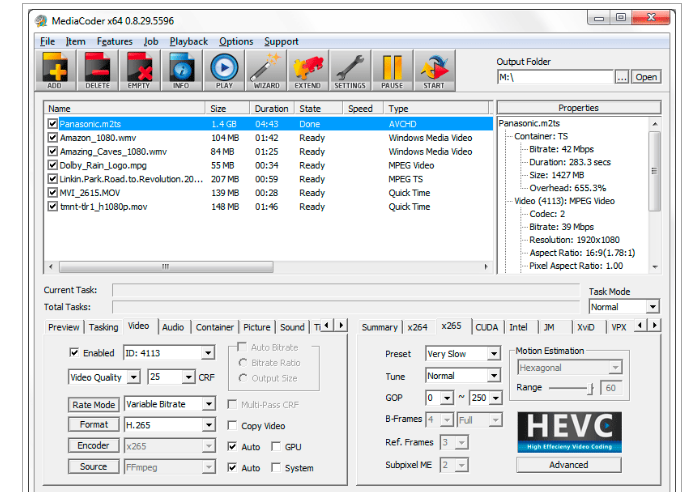This screenshot has height=492, width=689.
Task: Open the Features menu
Action: coord(114,41)
